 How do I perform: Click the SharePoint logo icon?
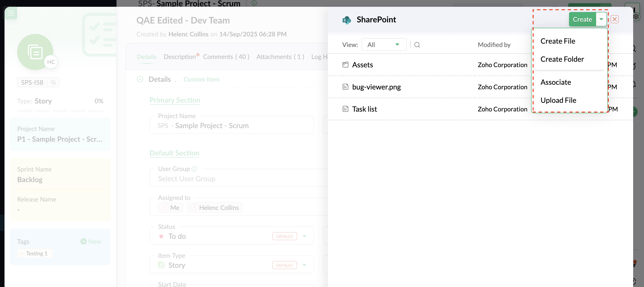coord(346,20)
